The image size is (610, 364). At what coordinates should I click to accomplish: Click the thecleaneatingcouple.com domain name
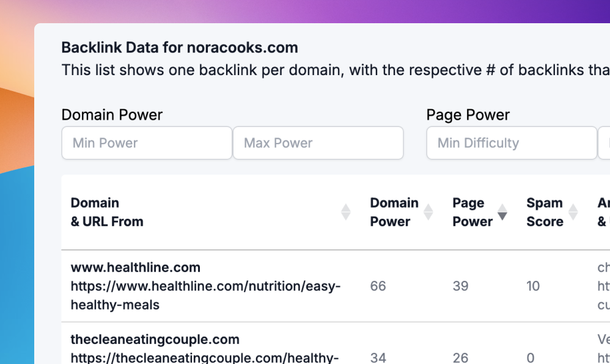coord(155,340)
